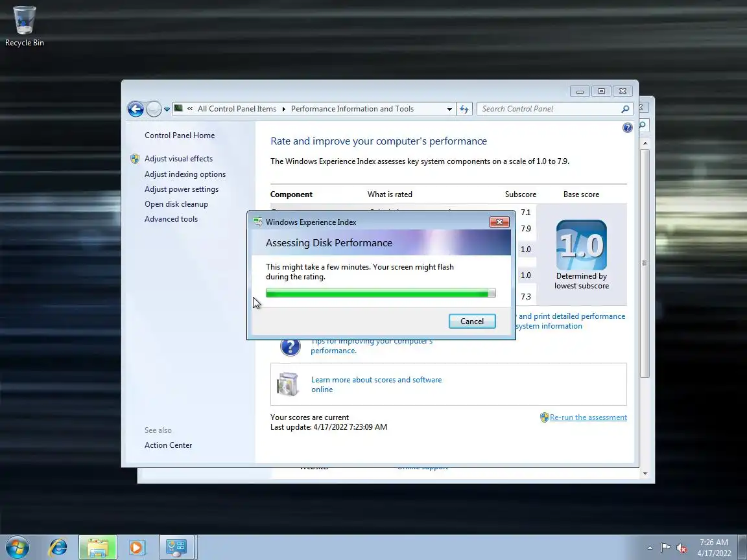
Task: Close the Windows Experience Index dialog
Action: 499,222
